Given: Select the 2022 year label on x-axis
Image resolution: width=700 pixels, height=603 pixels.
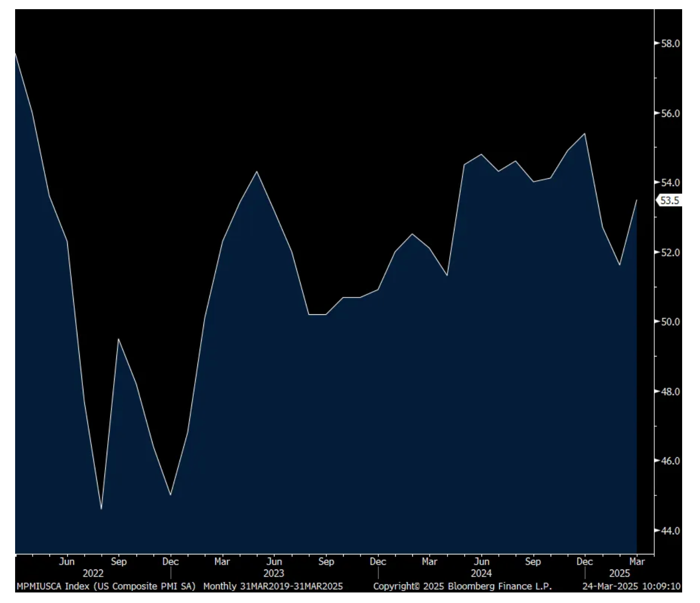Looking at the screenshot, I should click(x=93, y=573).
